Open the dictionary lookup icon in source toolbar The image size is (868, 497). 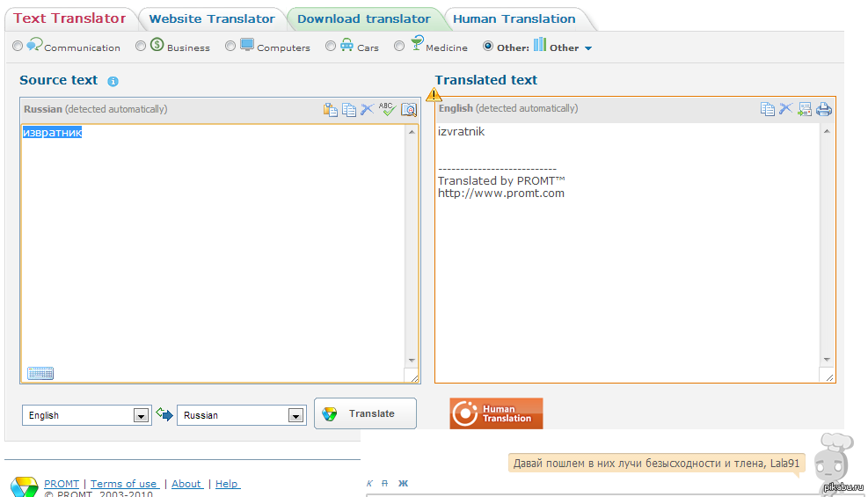click(x=408, y=109)
